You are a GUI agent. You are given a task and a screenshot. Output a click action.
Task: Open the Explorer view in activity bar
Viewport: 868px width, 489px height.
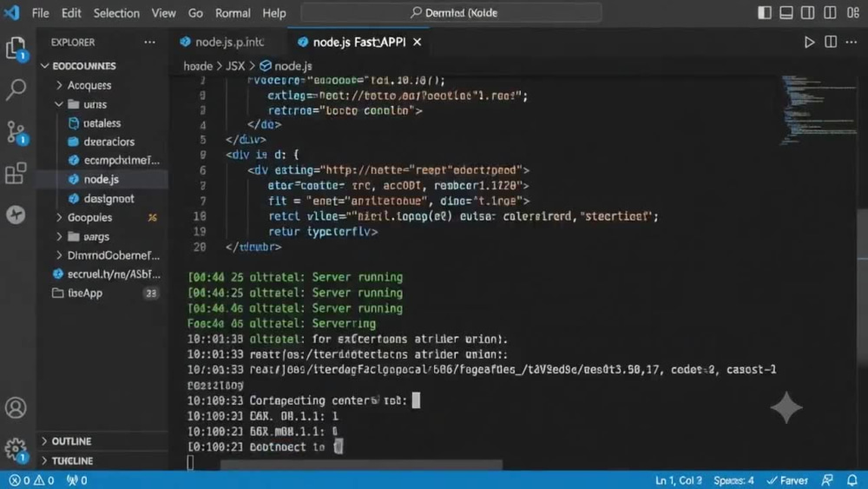tap(16, 48)
